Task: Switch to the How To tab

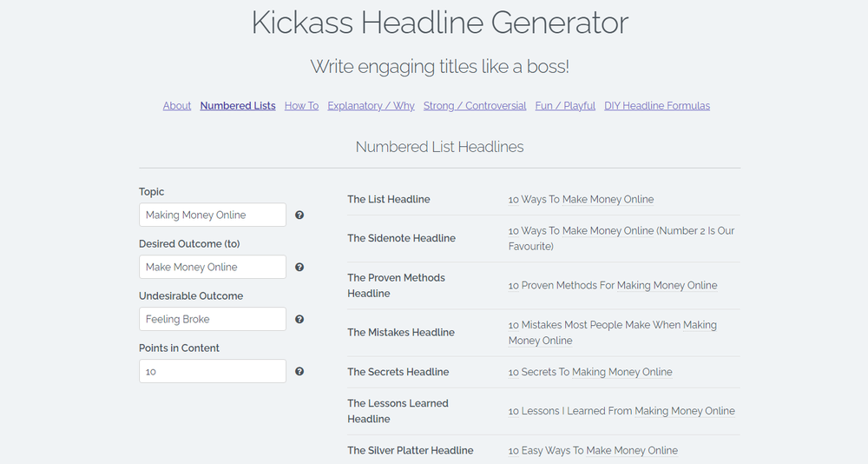Action: pyautogui.click(x=301, y=106)
